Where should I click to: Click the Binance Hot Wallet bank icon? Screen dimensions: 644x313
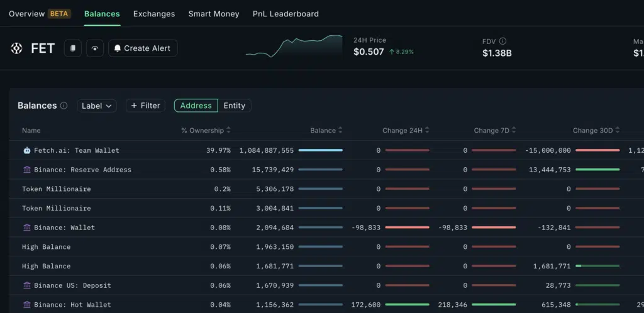[x=26, y=305]
